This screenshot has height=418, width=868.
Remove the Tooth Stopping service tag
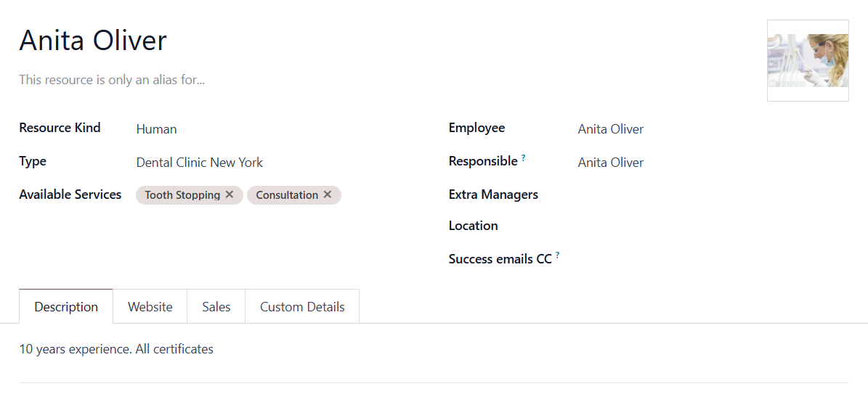(x=230, y=194)
